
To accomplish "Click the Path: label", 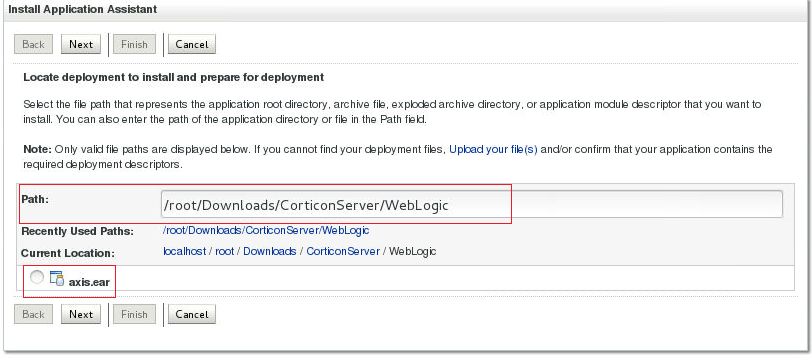I will click(x=35, y=199).
